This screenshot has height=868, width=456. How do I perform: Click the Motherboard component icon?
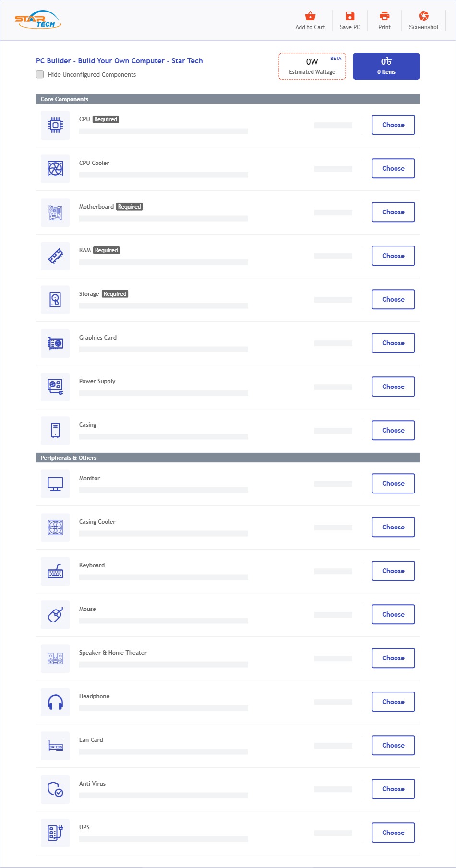(x=55, y=212)
